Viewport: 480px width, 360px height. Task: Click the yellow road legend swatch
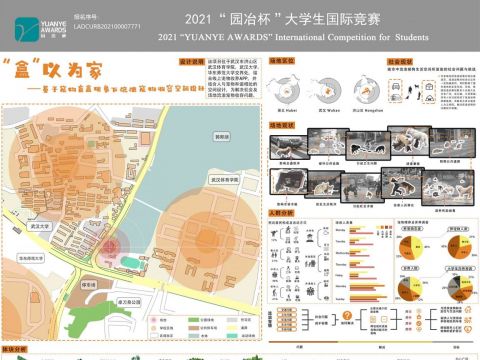coord(232,328)
